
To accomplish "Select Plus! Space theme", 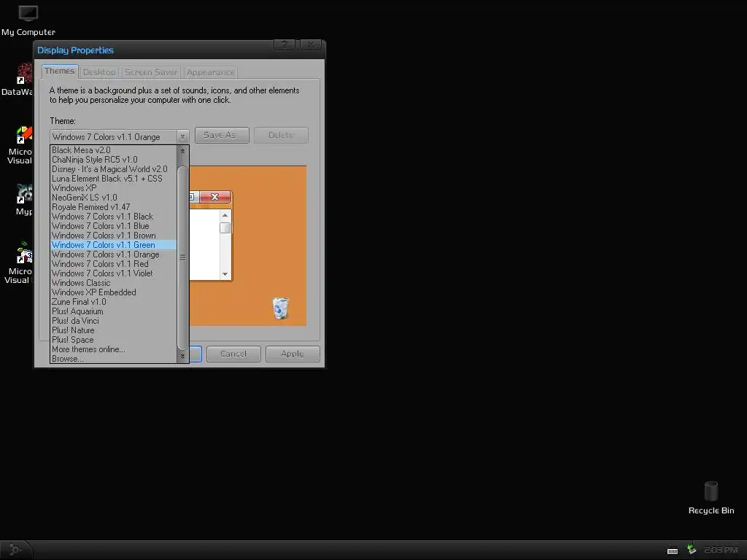I will tap(113, 340).
